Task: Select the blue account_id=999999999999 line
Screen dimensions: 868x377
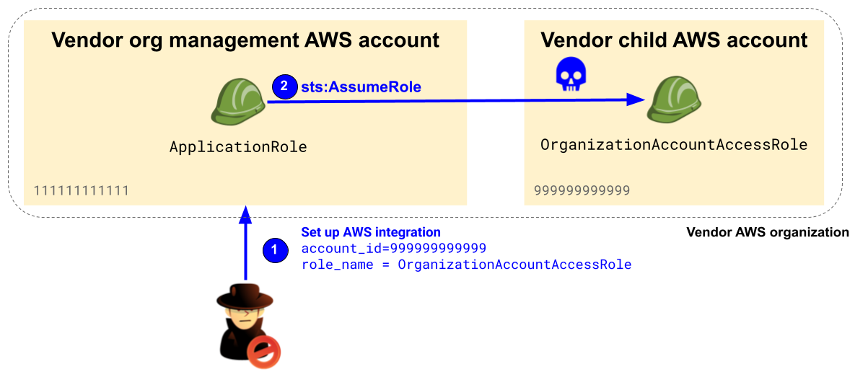Action: [x=393, y=249]
